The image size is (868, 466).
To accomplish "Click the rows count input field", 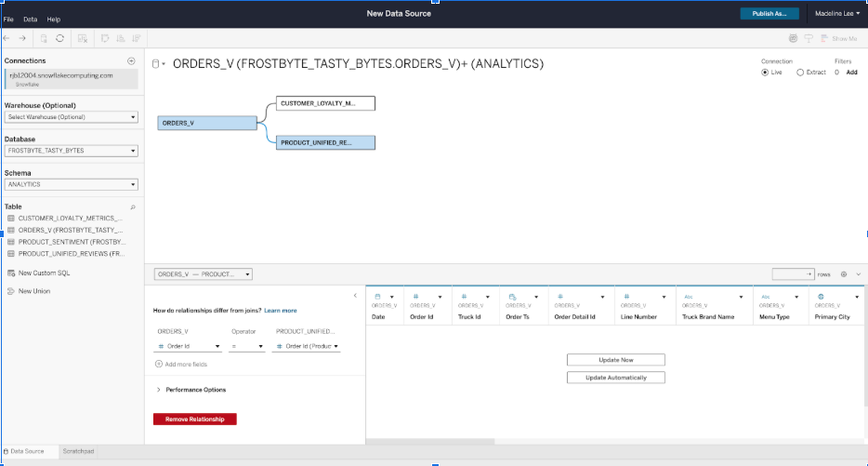I will click(x=792, y=274).
